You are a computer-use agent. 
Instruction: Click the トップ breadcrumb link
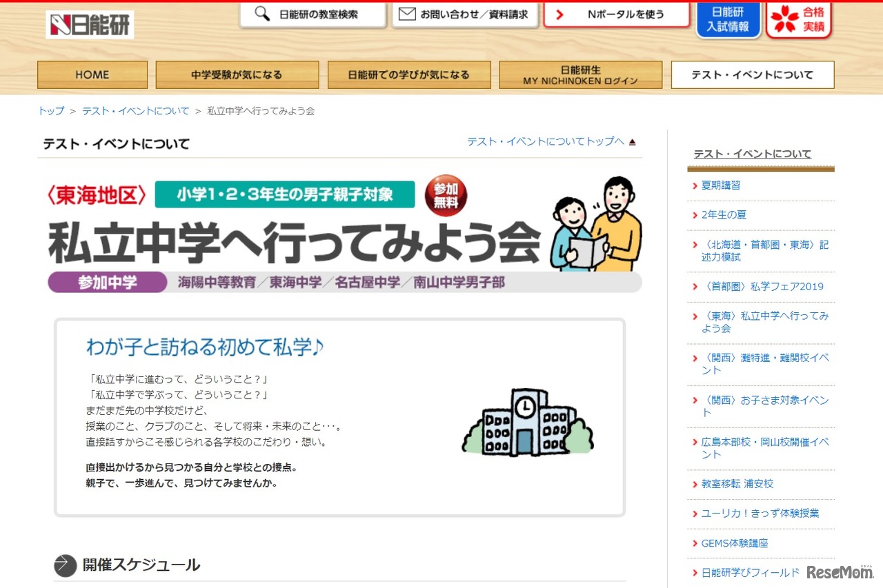point(51,111)
